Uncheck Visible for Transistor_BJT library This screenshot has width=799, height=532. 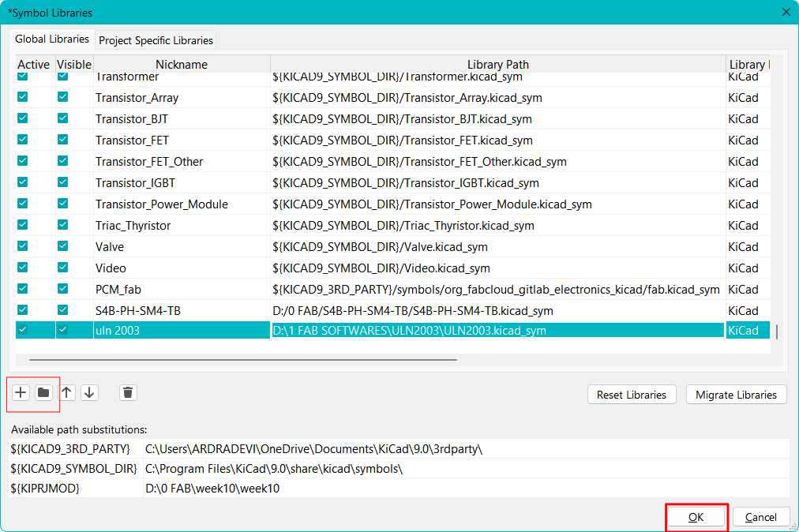(62, 118)
